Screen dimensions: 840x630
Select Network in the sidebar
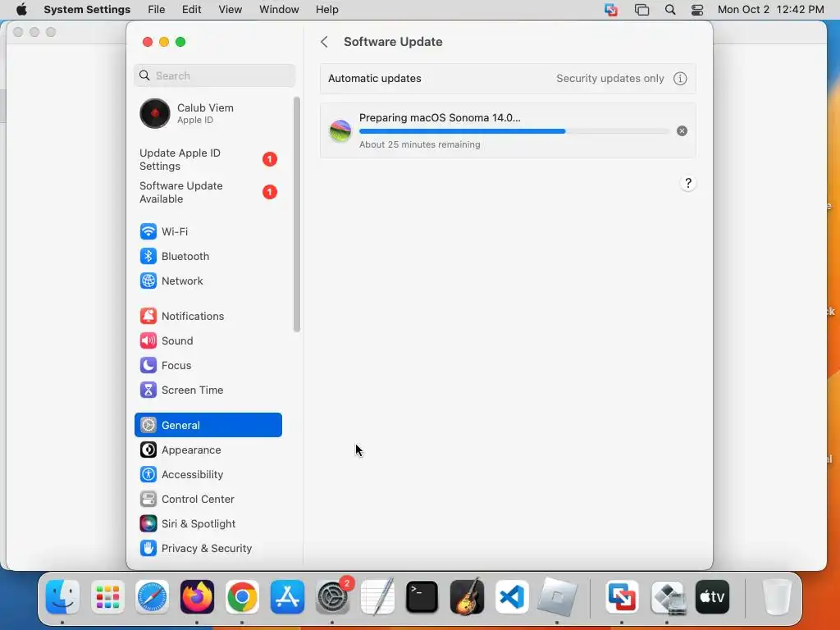(208, 281)
